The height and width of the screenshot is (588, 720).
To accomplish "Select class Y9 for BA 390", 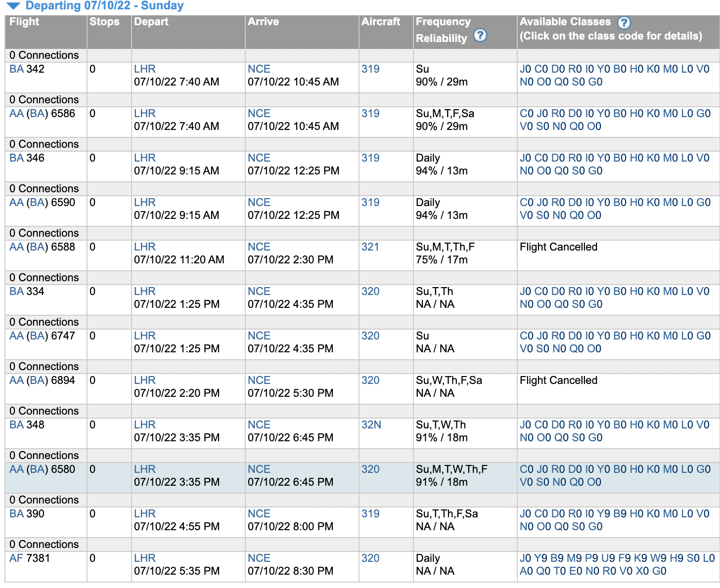I will click(603, 514).
